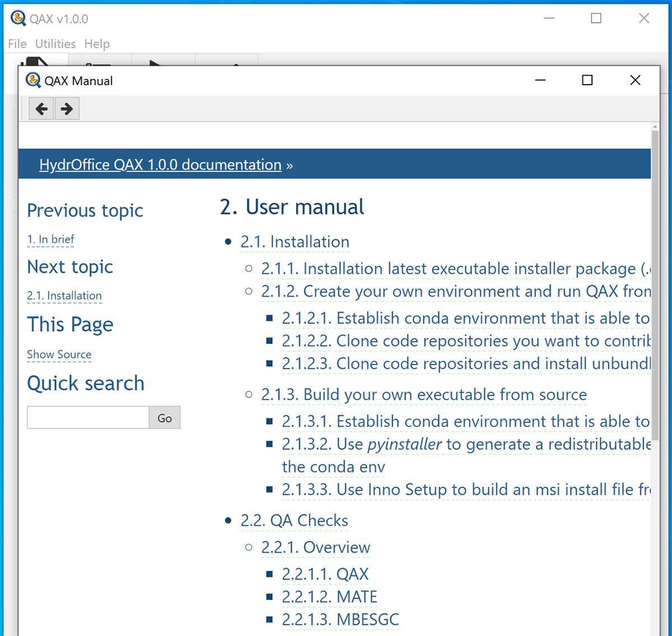Open the Utilities menu
Screen dimensions: 672x636
[55, 44]
